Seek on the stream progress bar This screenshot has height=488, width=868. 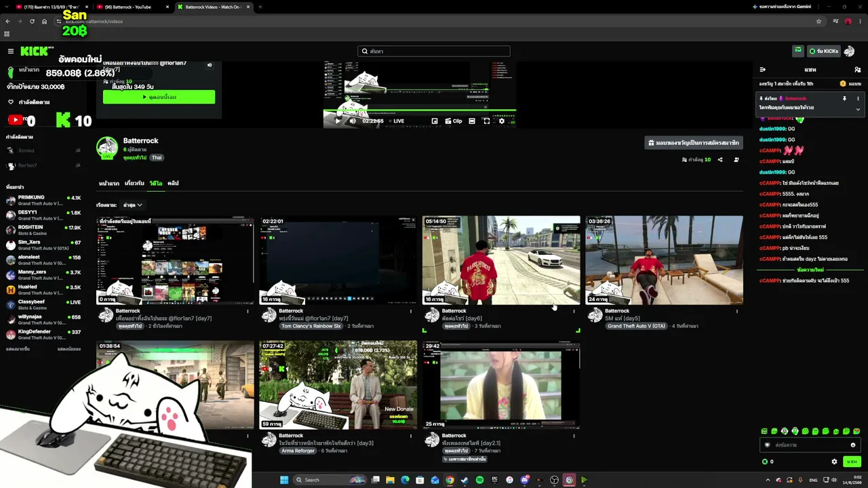point(419,110)
